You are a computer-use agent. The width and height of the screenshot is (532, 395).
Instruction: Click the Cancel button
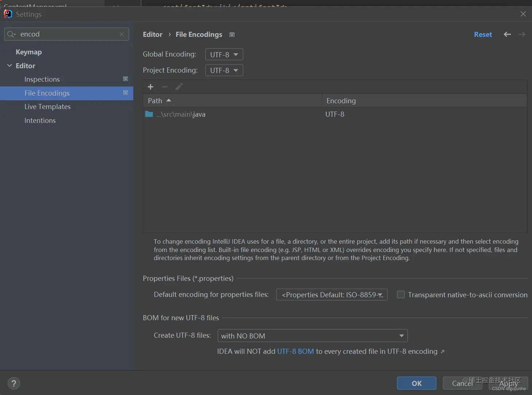(x=462, y=383)
